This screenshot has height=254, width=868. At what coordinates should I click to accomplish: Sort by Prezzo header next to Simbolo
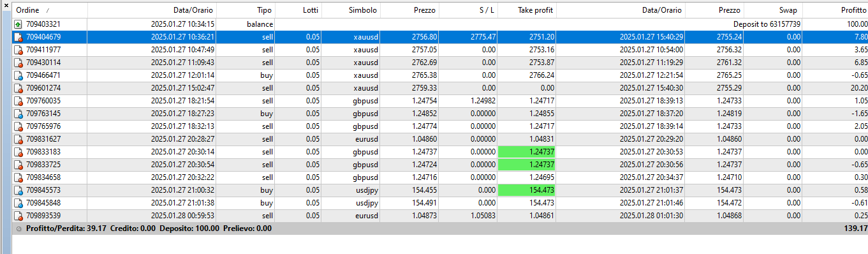(410, 11)
